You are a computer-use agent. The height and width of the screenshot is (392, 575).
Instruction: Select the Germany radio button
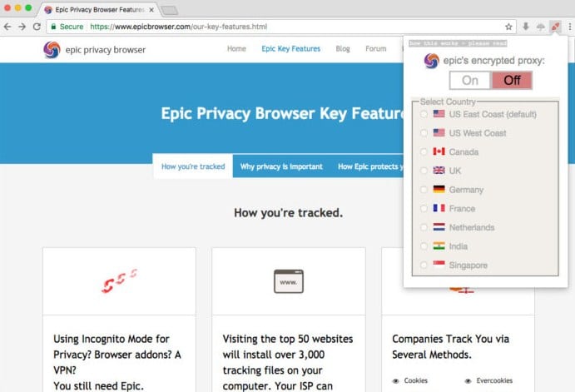(424, 190)
